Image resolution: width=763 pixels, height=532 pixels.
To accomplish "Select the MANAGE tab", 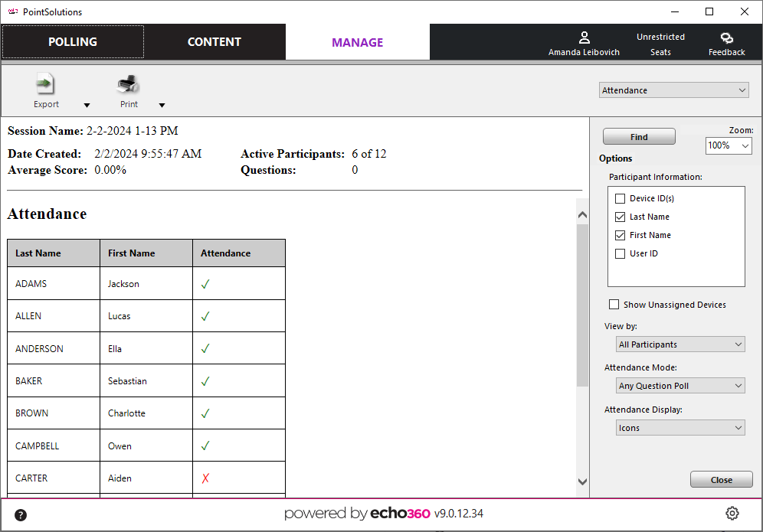I will click(x=358, y=42).
